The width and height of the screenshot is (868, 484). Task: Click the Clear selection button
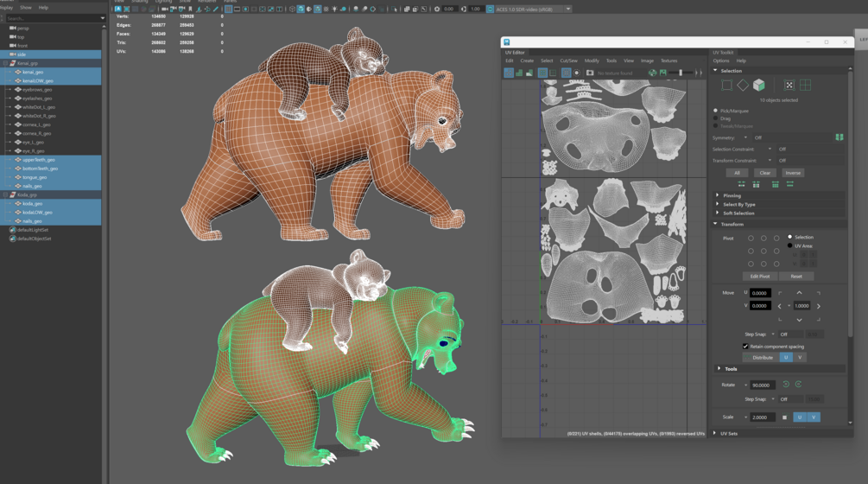click(764, 173)
